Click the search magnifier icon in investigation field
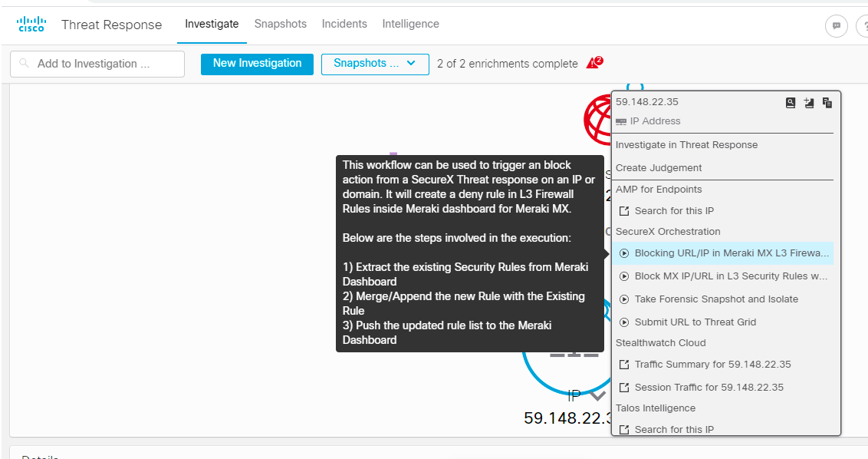Screen dimensions: 868x459 coord(24,63)
